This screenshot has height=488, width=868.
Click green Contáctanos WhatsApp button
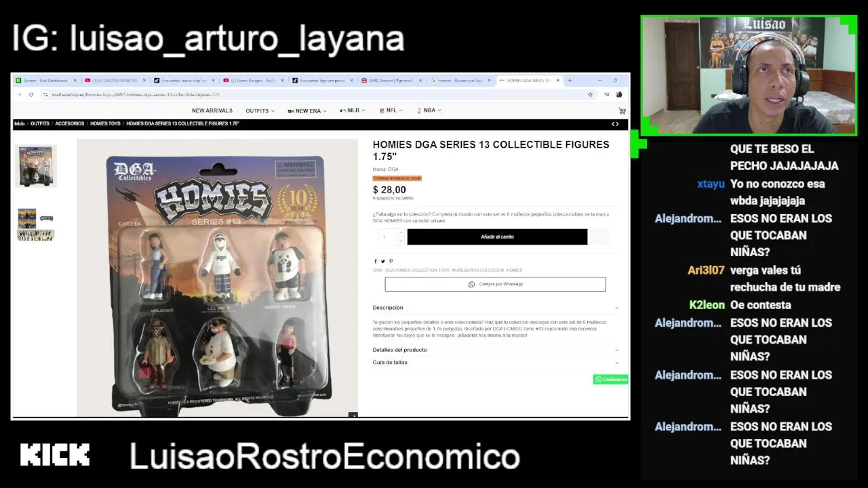[610, 380]
